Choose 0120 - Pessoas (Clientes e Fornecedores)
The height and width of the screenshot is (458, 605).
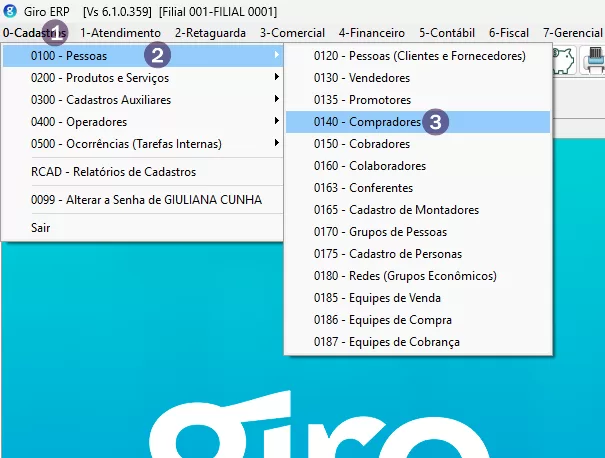click(419, 55)
